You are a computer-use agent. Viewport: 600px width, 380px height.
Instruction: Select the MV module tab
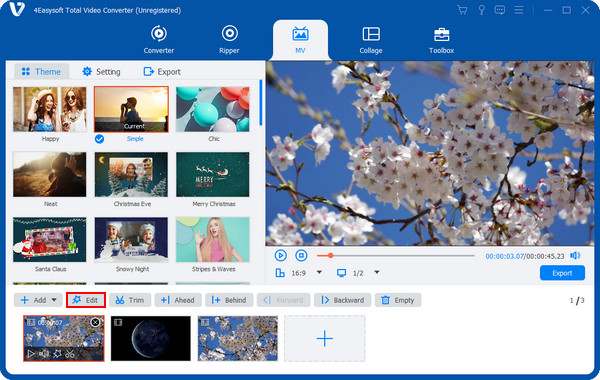point(300,39)
